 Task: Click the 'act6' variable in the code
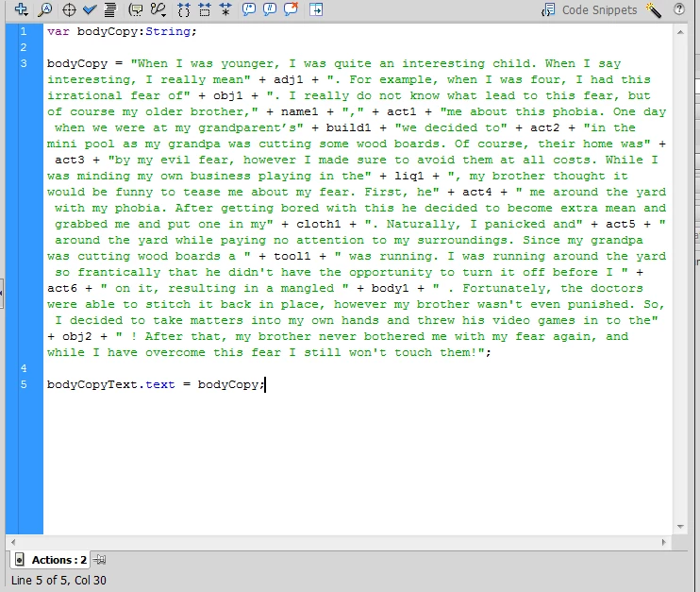[62, 289]
